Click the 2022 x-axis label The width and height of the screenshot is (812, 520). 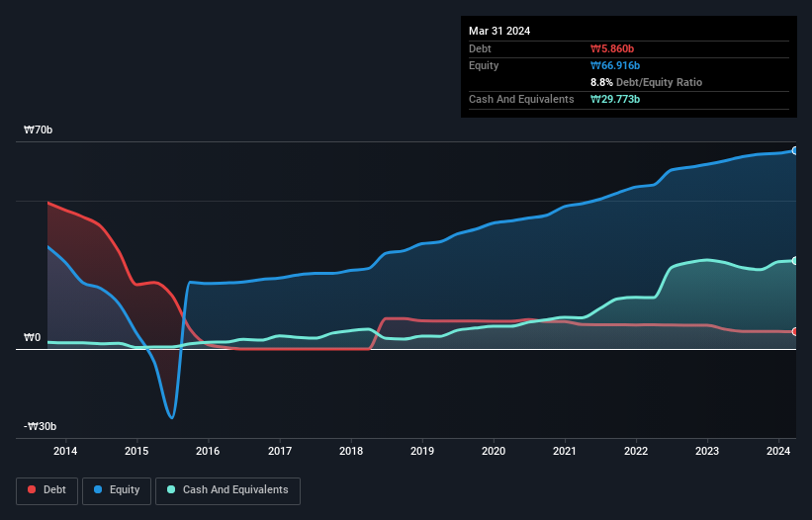coord(636,451)
